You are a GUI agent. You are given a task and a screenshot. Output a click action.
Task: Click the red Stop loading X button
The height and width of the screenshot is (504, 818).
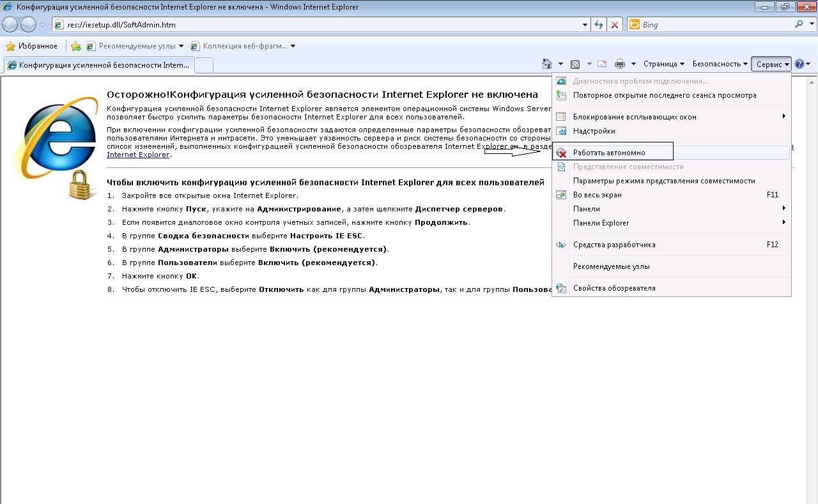tap(615, 24)
